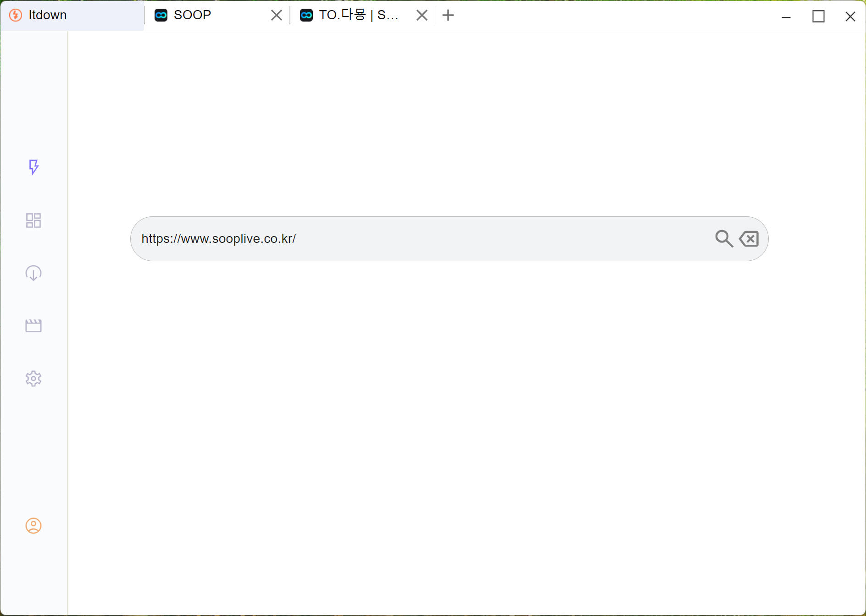Close the SOOP tab
Viewport: 866px width, 616px height.
point(277,16)
